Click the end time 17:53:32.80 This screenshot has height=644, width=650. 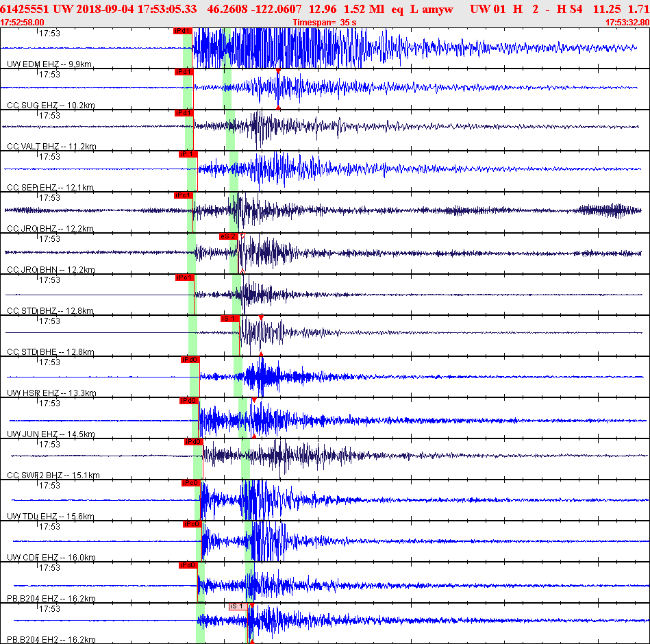(627, 23)
